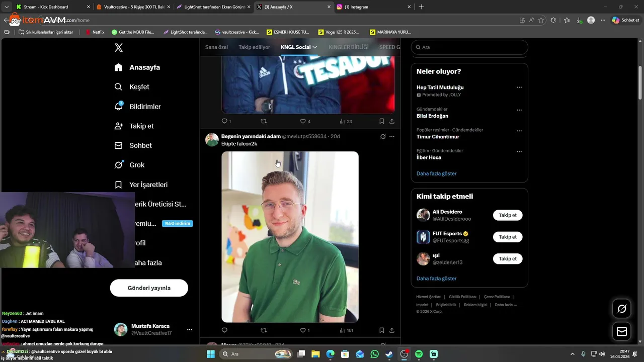The image size is (644, 362).
Task: Open more options on Ekipte falcon2k post
Action: (x=392, y=136)
